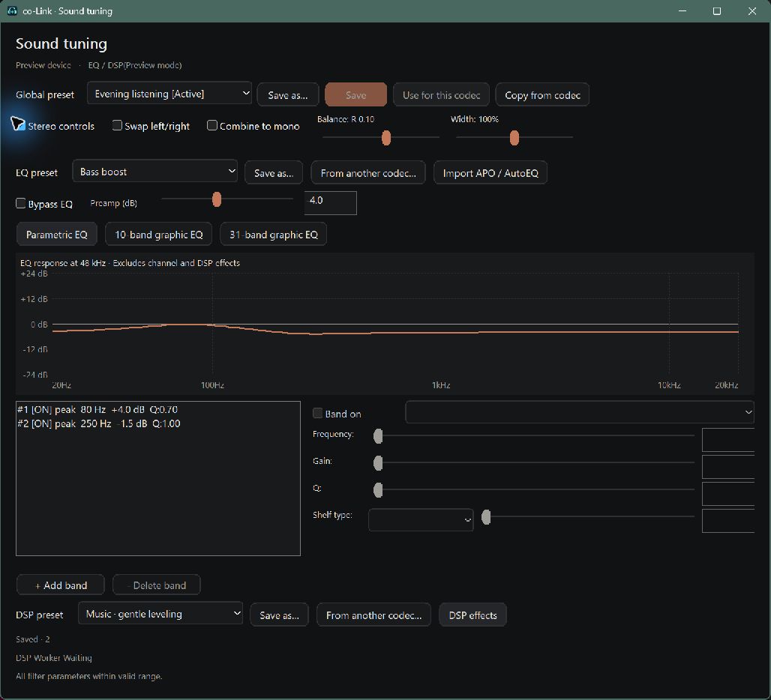Viewport: 771px width, 700px height.
Task: Click Save as next to EQ preset
Action: pos(274,173)
